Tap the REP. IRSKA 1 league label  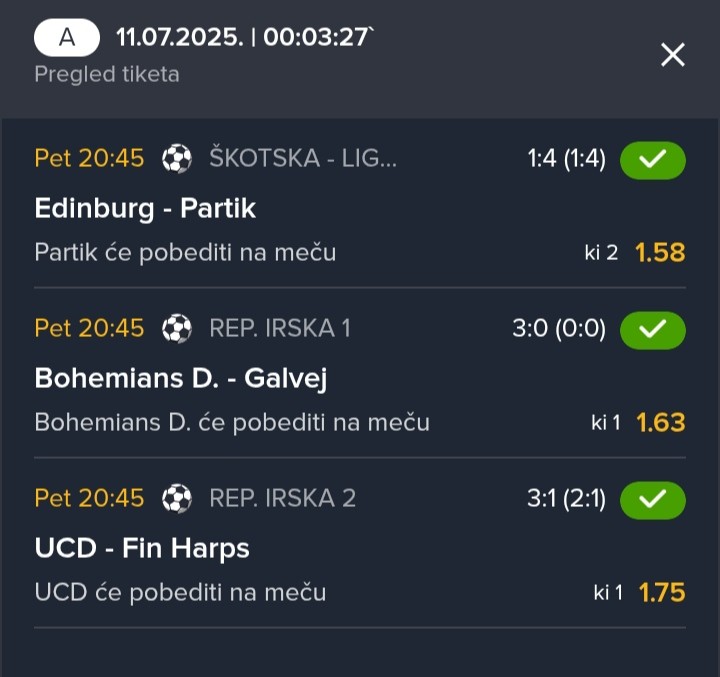[280, 328]
